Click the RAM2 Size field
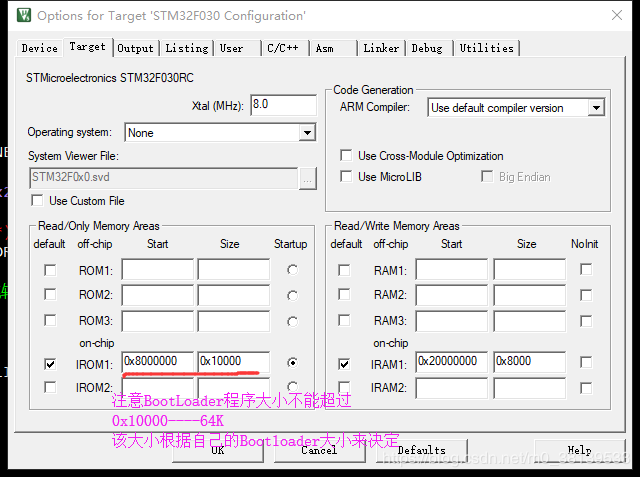The width and height of the screenshot is (640, 477). click(530, 295)
